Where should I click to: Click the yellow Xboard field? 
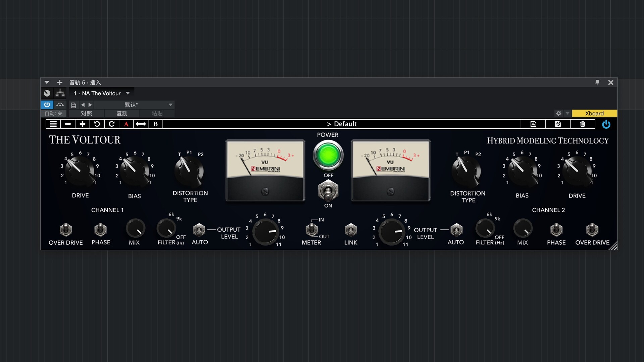594,113
